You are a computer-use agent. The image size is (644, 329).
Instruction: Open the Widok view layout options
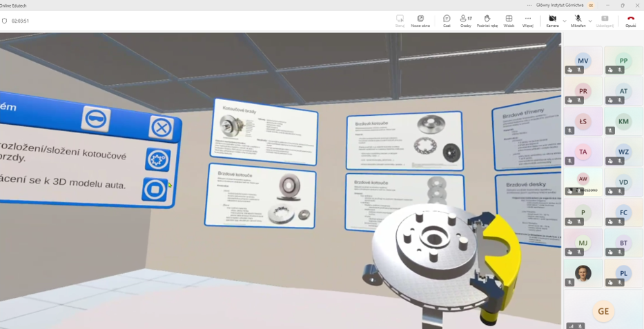tap(509, 21)
